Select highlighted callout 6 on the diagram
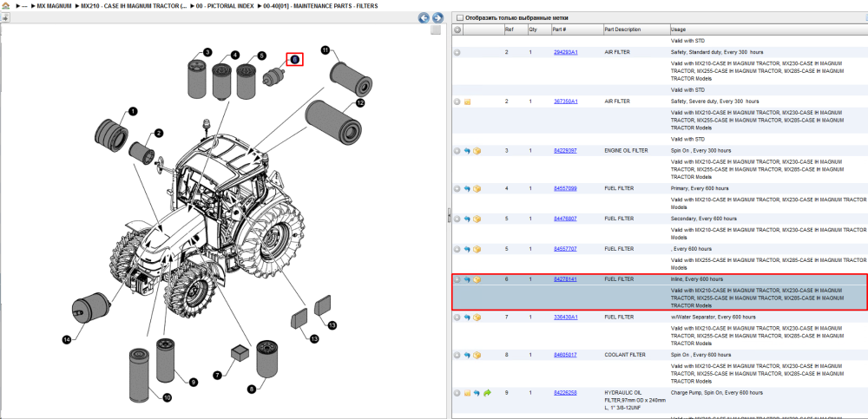The width and height of the screenshot is (868, 419). coord(295,59)
